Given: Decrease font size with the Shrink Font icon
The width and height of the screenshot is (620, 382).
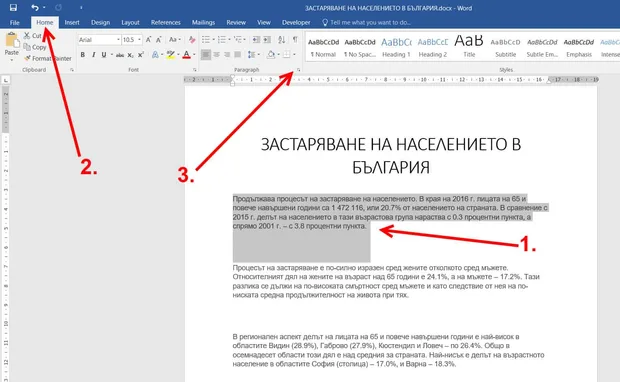Looking at the screenshot, I should pos(159,40).
